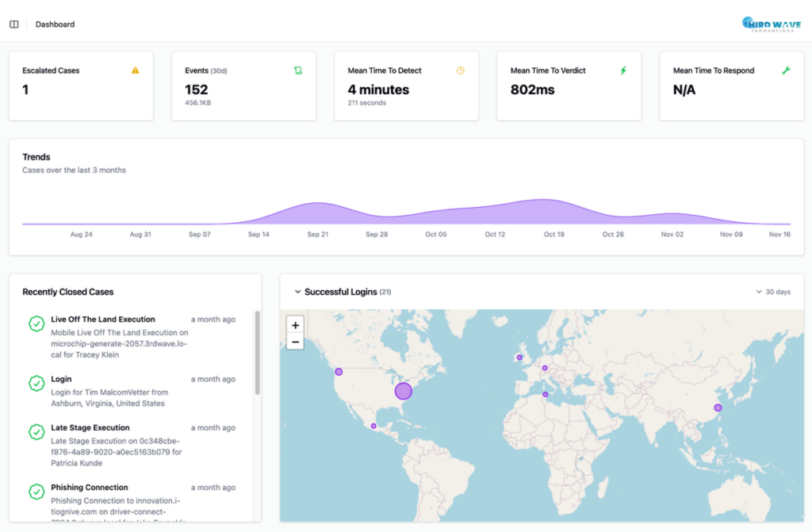Click the large login marker over eastern United States
812x532 pixels.
click(x=404, y=391)
